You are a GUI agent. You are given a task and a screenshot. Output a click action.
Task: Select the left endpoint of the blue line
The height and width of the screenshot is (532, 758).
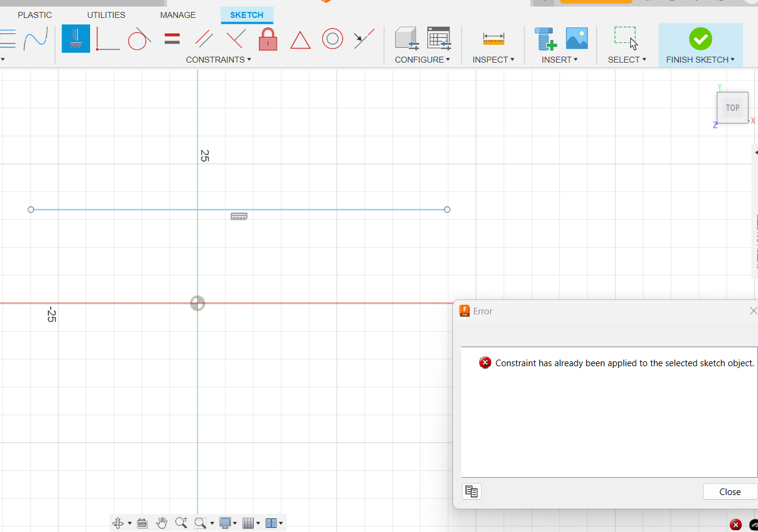31,209
